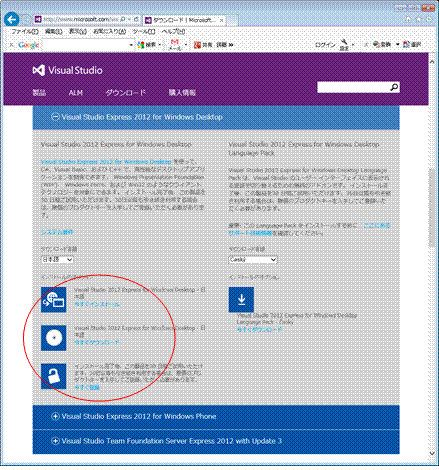439x470 pixels.
Task: Click the browser forward arrow button
Action: 27,20
